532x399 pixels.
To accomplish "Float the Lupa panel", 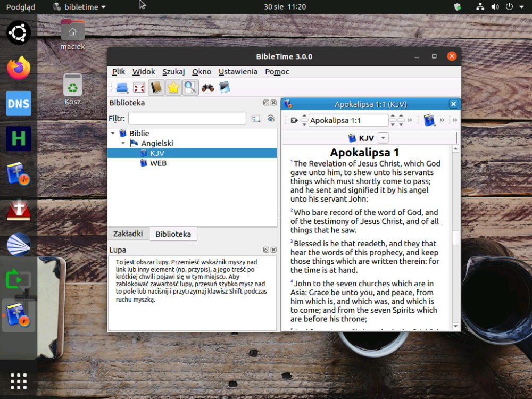I will pyautogui.click(x=267, y=250).
